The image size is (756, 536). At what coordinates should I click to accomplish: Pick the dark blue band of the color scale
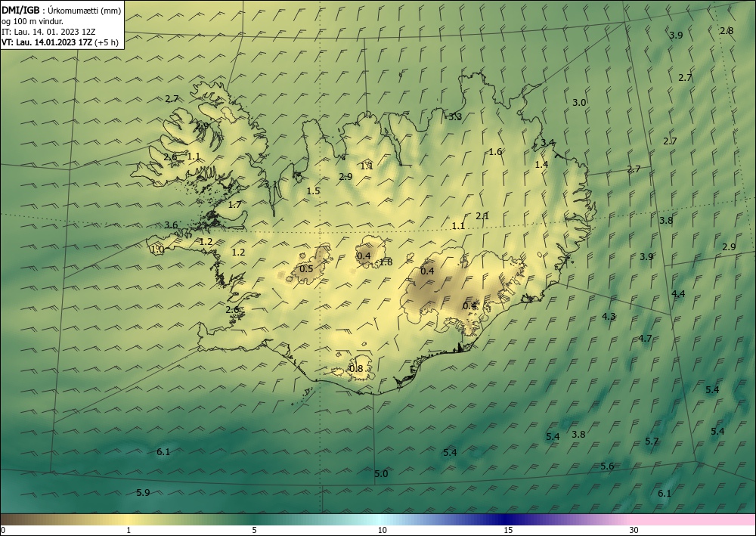click(x=507, y=519)
